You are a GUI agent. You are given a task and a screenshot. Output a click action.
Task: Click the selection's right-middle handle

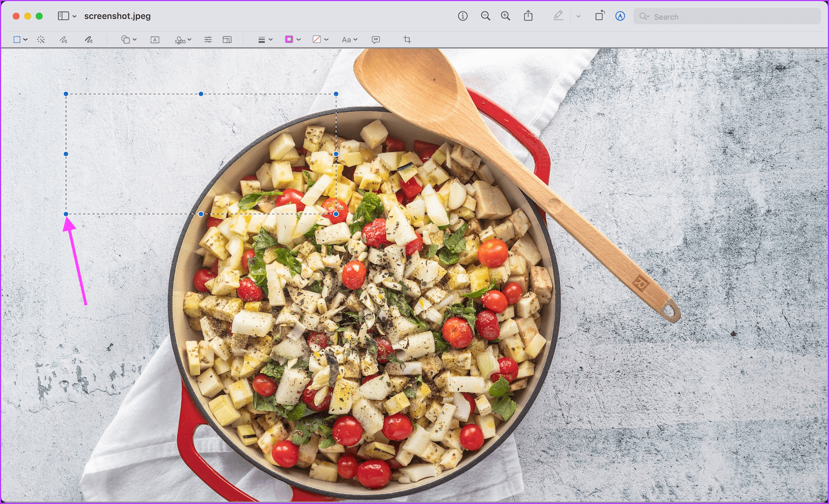(x=336, y=154)
